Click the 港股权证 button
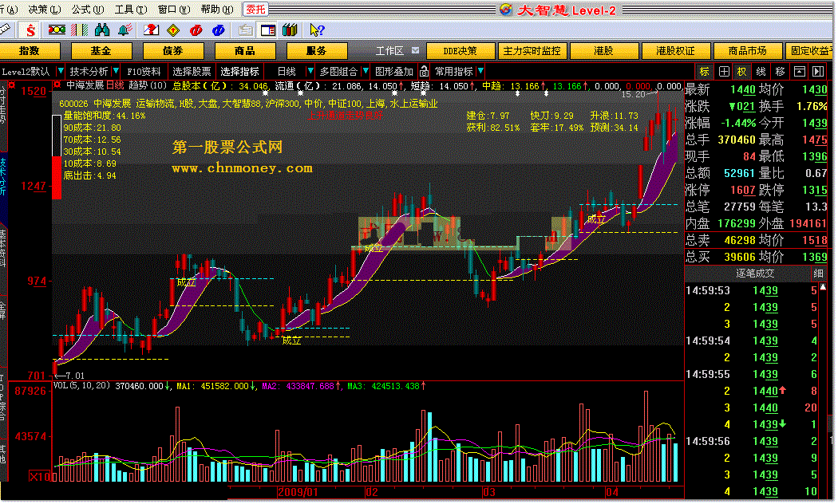The height and width of the screenshot is (504, 838). click(676, 51)
